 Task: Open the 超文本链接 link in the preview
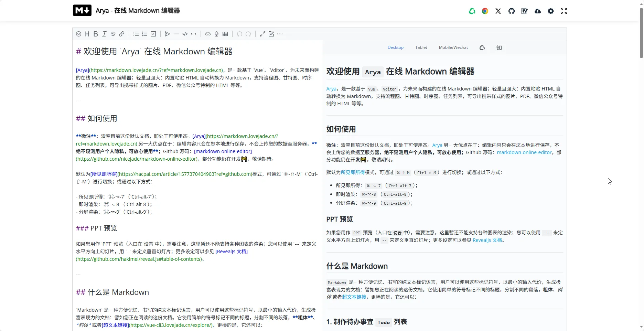click(x=354, y=297)
